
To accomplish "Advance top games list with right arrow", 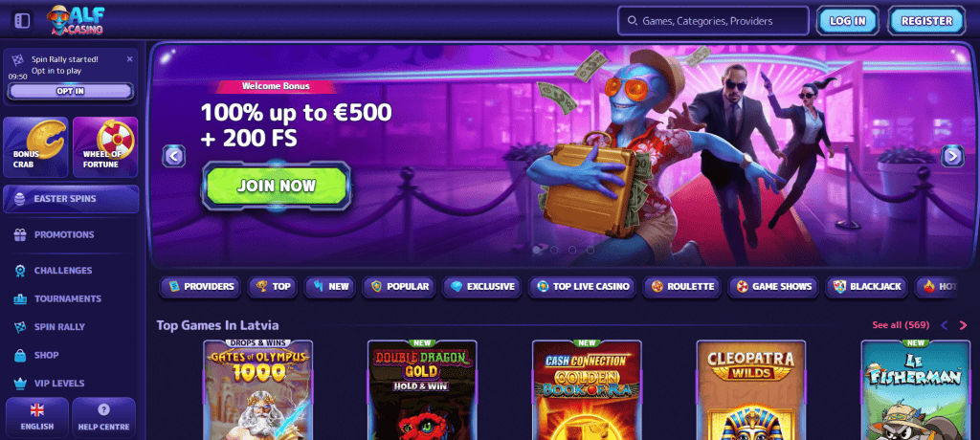I will 963,325.
